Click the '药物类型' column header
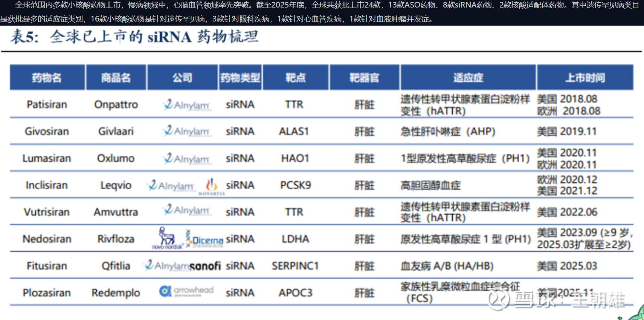This screenshot has width=644, height=320. [x=240, y=78]
